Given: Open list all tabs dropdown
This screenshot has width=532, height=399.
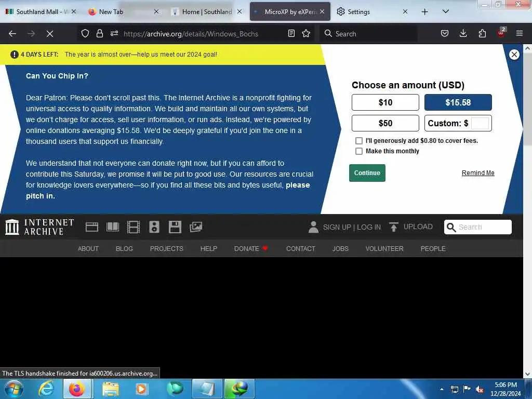Looking at the screenshot, I should (x=445, y=12).
